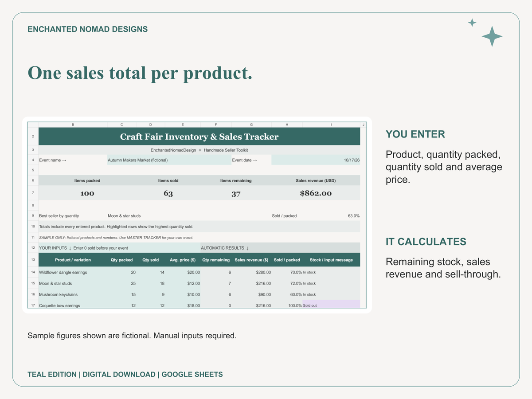Click the sold/packed value '100.0%'
This screenshot has width=532, height=399.
[x=287, y=304]
